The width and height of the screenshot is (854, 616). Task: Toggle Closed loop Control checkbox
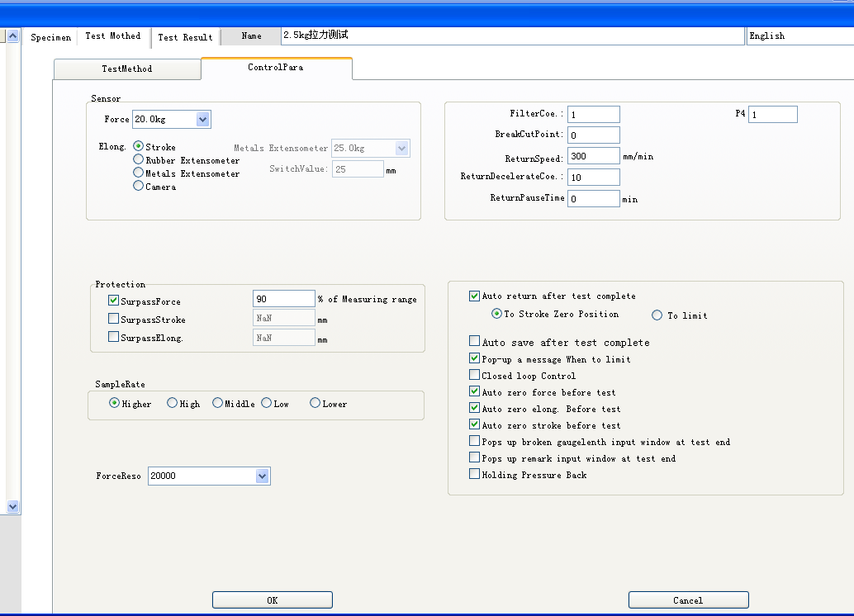coord(474,376)
